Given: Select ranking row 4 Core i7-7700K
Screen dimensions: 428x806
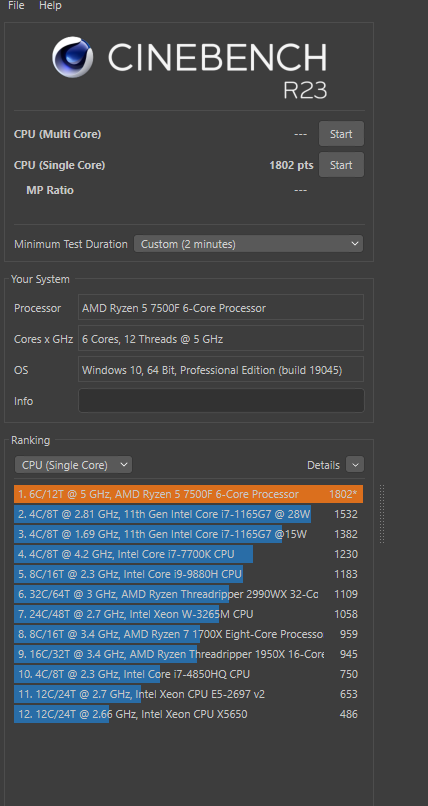Looking at the screenshot, I should 189,554.
